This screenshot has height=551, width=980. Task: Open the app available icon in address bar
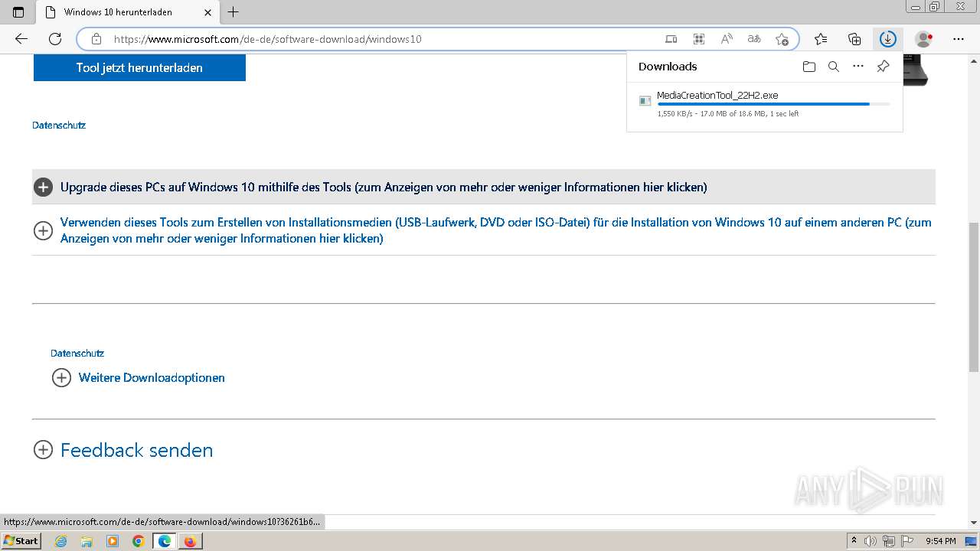671,39
